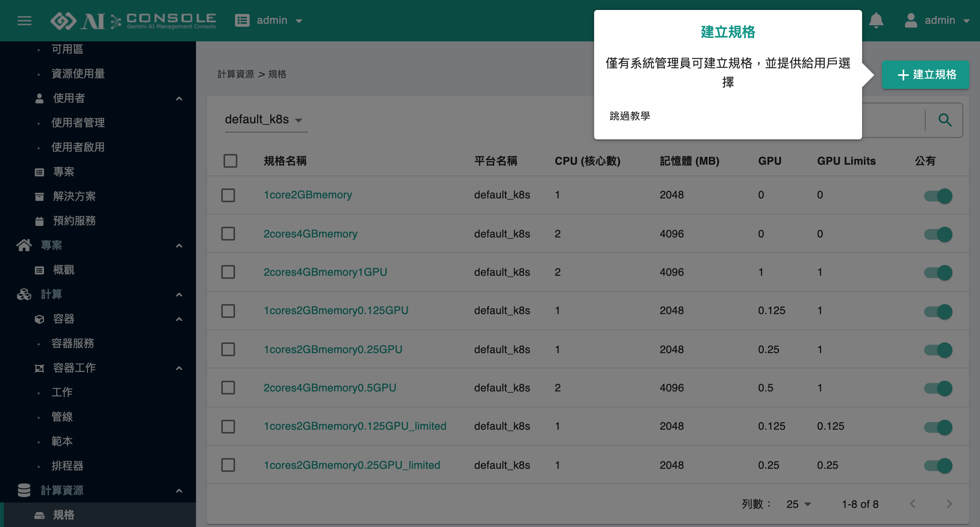The width and height of the screenshot is (980, 527).
Task: Open the hamburger menu icon
Action: point(24,20)
